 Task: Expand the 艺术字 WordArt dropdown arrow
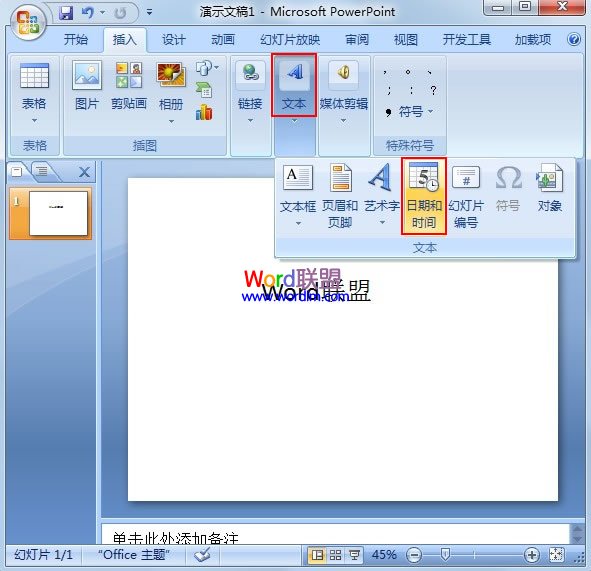point(382,223)
